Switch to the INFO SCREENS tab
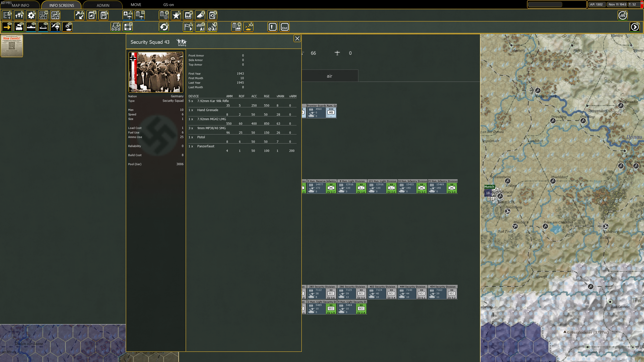 coord(62,5)
